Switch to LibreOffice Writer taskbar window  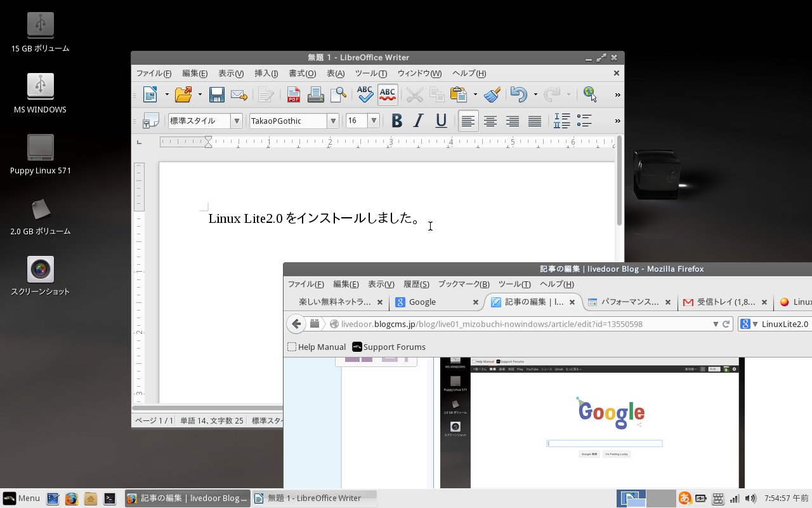(x=314, y=498)
